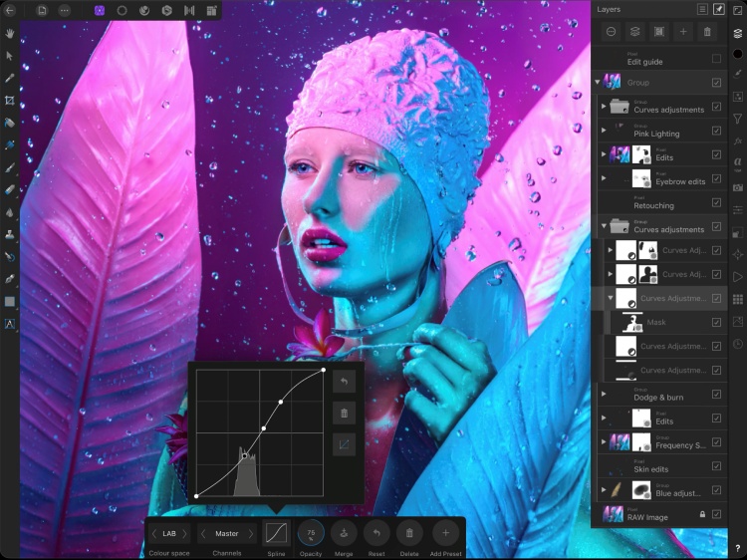Open the Stock studio camera icon
This screenshot has width=747, height=560.
[737, 187]
